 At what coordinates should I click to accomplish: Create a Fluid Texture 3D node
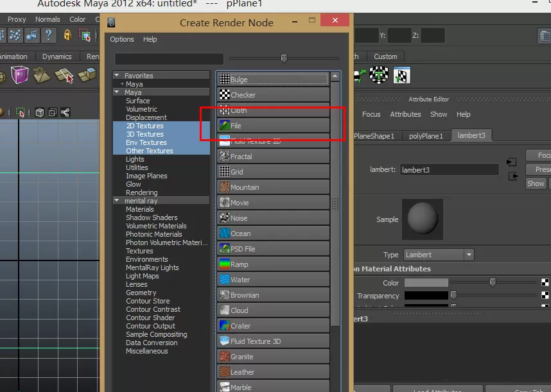[274, 342]
